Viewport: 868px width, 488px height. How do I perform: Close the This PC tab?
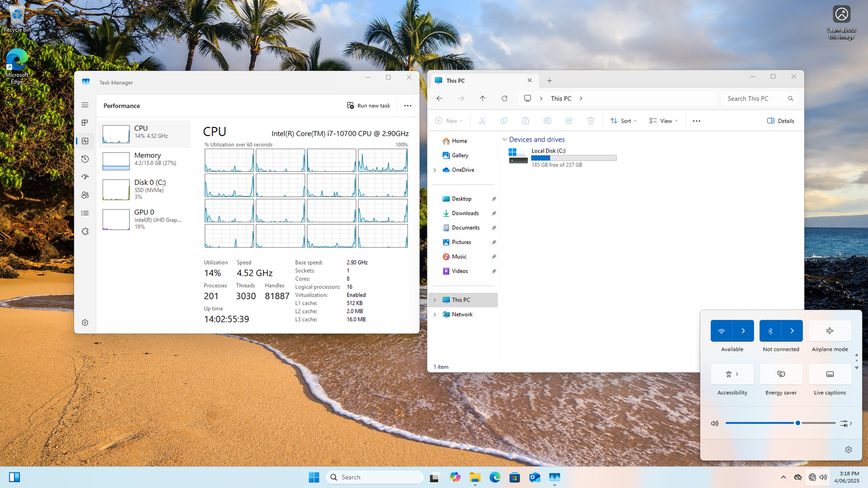(x=529, y=80)
